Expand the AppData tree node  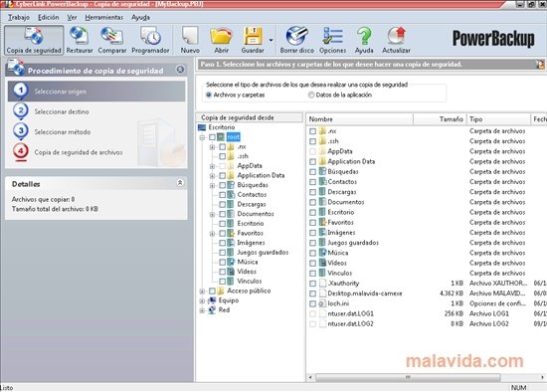pyautogui.click(x=212, y=166)
